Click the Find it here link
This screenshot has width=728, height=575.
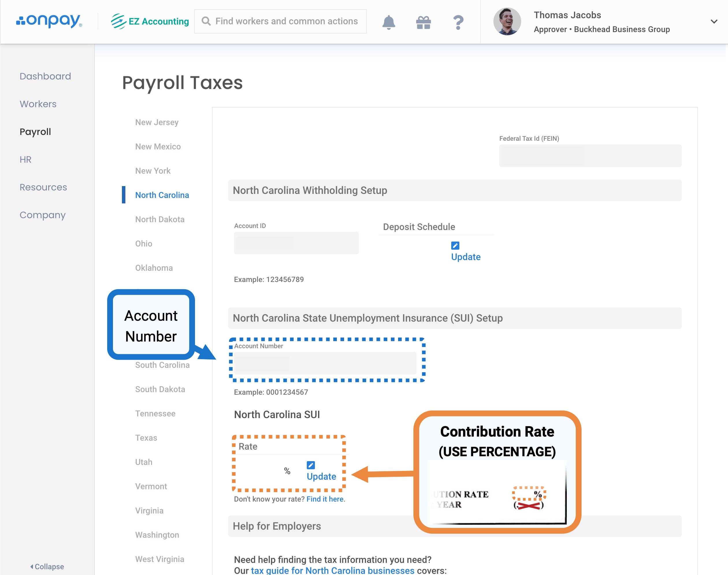point(325,499)
